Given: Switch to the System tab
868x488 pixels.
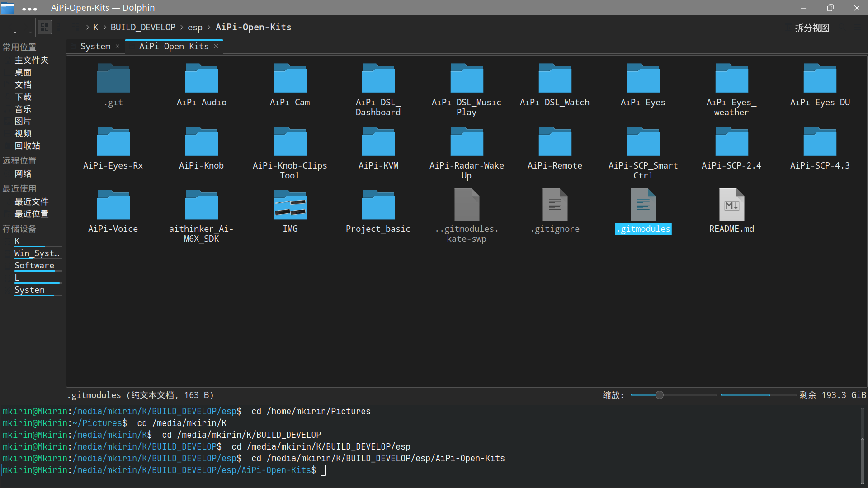Looking at the screenshot, I should 95,46.
